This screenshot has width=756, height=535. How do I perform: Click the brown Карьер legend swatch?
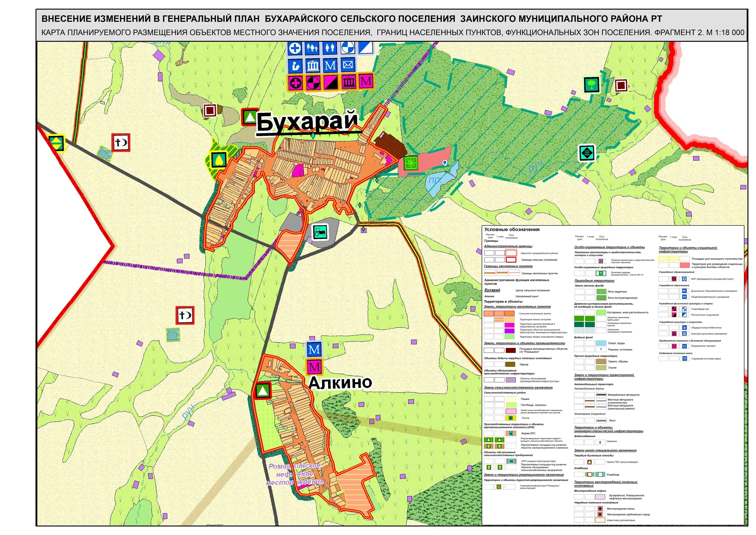tap(510, 364)
